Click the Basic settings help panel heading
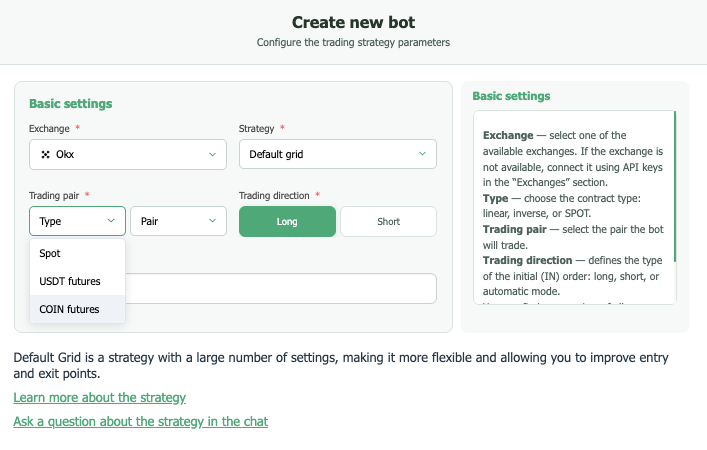Screen dimensions: 707x450 coord(511,96)
